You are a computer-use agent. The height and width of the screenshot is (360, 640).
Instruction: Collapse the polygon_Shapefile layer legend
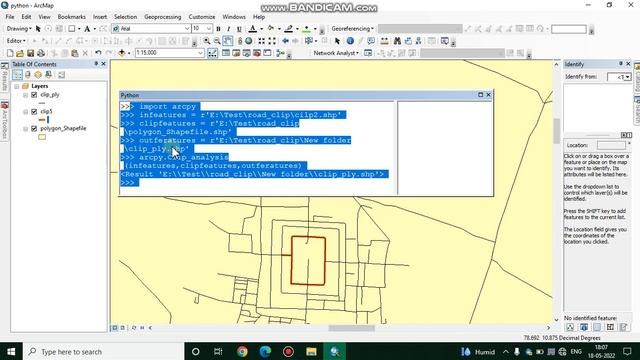(x=26, y=129)
